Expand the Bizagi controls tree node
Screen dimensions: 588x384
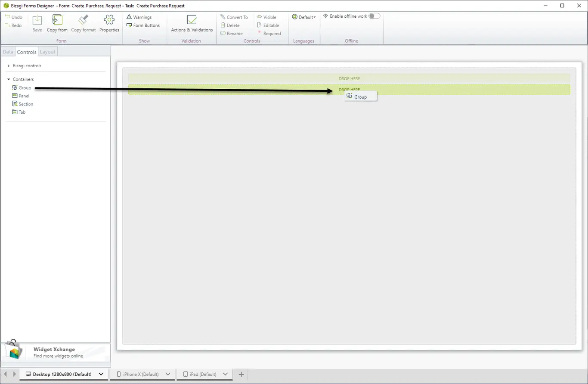(9, 66)
